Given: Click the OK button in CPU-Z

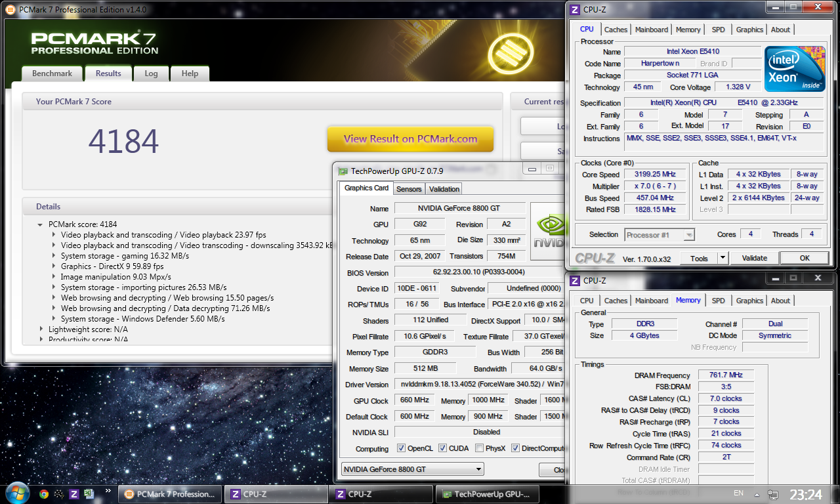Looking at the screenshot, I should (x=805, y=258).
